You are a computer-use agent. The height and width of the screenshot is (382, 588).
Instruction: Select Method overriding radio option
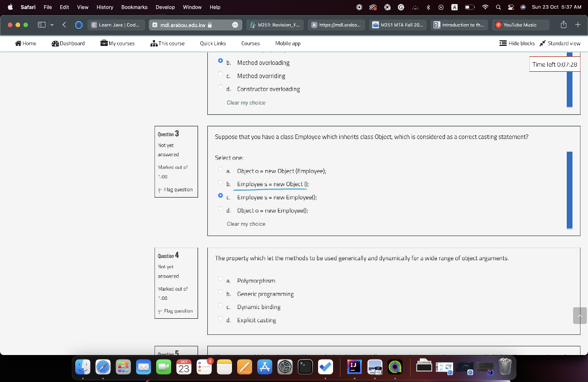[220, 74]
